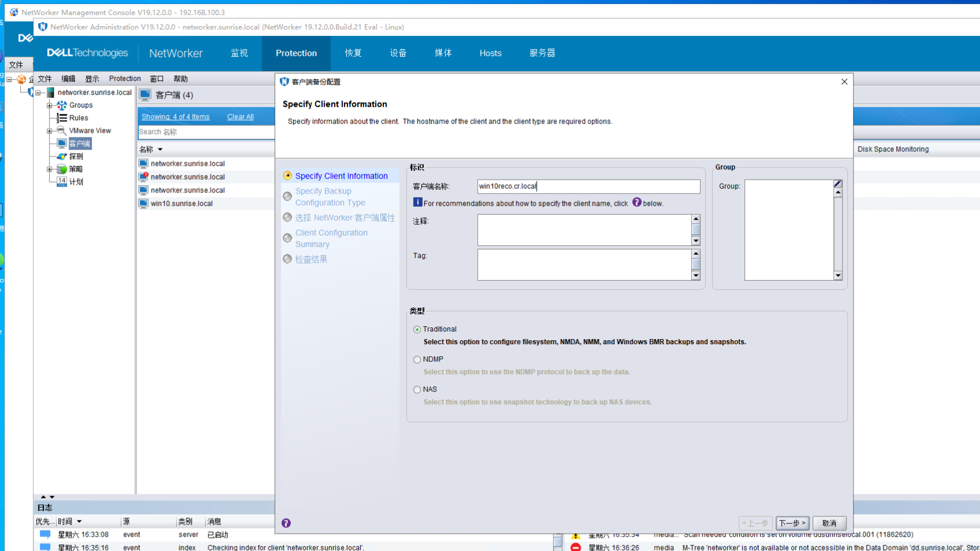Click the Management Console title bar icon

pos(14,12)
